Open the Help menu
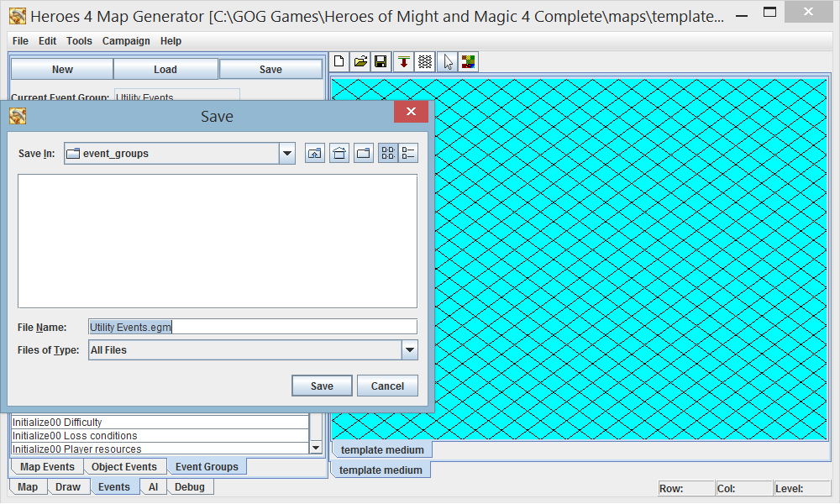Viewport: 840px width, 504px height. point(171,41)
